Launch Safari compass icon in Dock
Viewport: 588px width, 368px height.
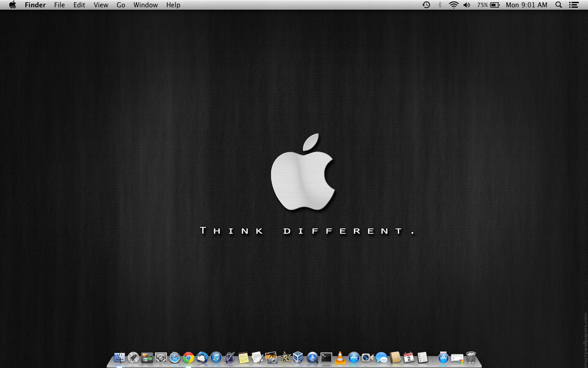coord(175,357)
